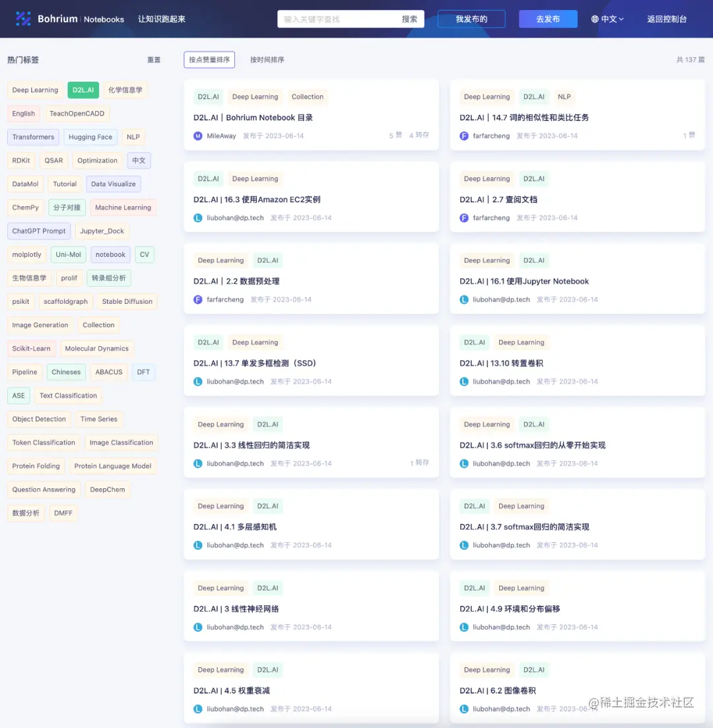Click the Bohrium hexagon logo icon

[x=23, y=18]
